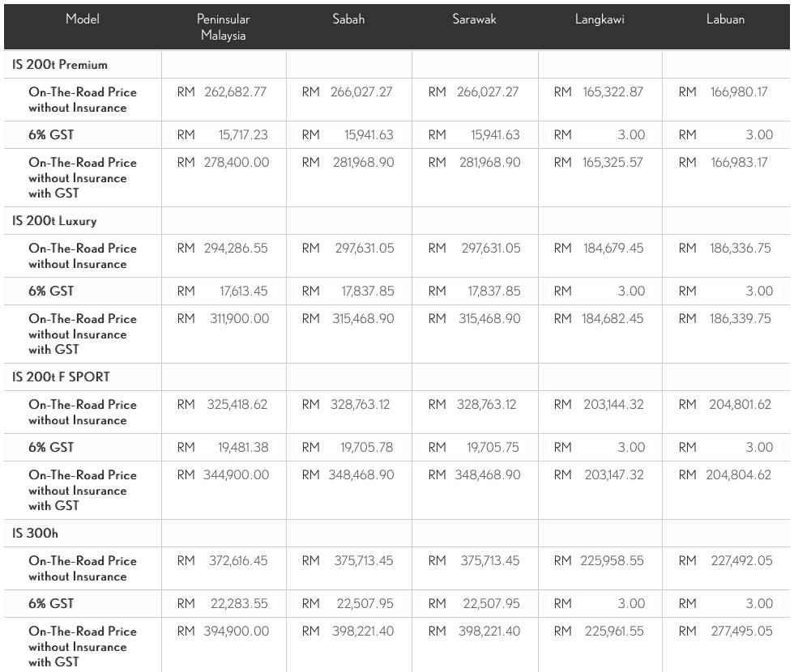Viewport: 794px width, 672px height.
Task: Click Sabah GST value 19,705.78
Action: point(366,448)
